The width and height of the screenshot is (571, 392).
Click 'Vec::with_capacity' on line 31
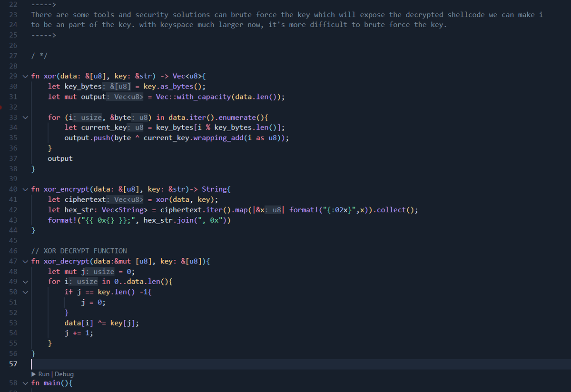[x=193, y=97]
